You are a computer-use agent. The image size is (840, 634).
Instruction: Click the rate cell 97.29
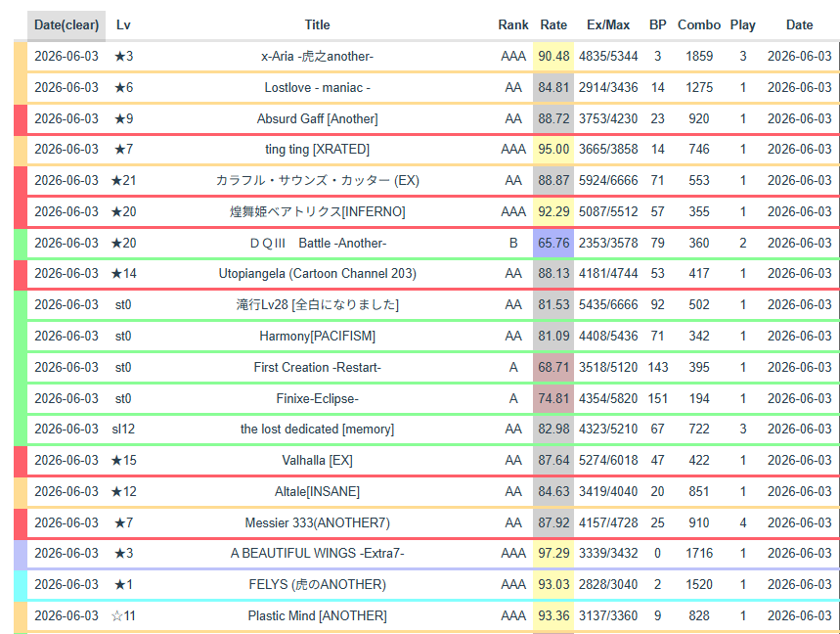[x=553, y=553]
